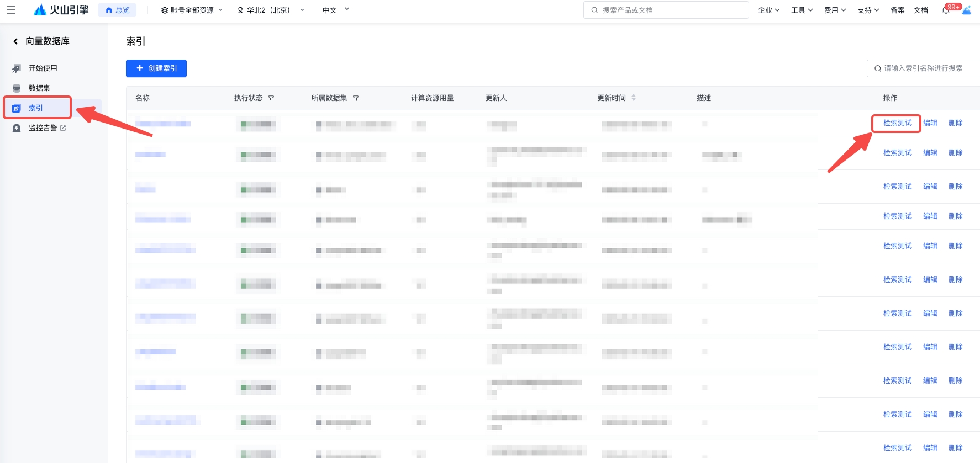Select 开始使用 in sidebar
The width and height of the screenshot is (980, 463).
(43, 68)
